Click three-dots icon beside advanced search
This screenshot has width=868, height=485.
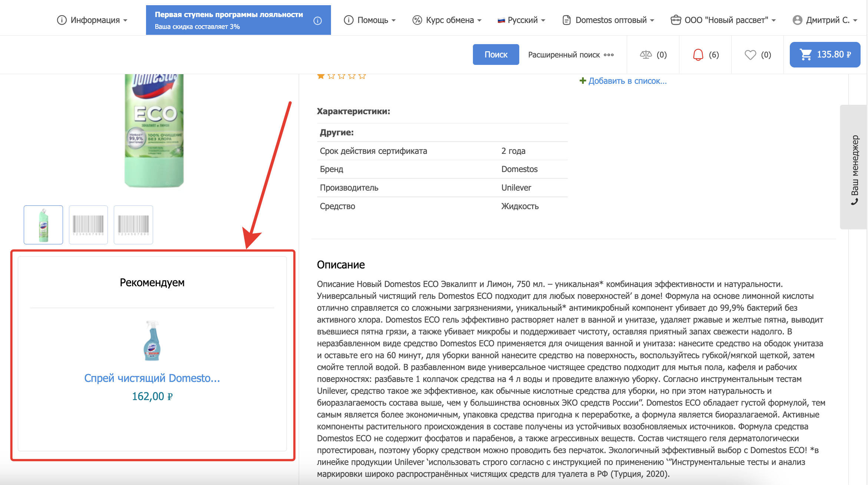coord(609,55)
